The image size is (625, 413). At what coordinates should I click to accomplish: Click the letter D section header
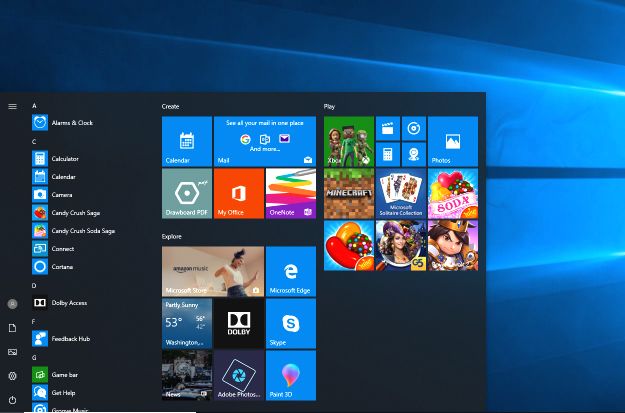(x=34, y=285)
